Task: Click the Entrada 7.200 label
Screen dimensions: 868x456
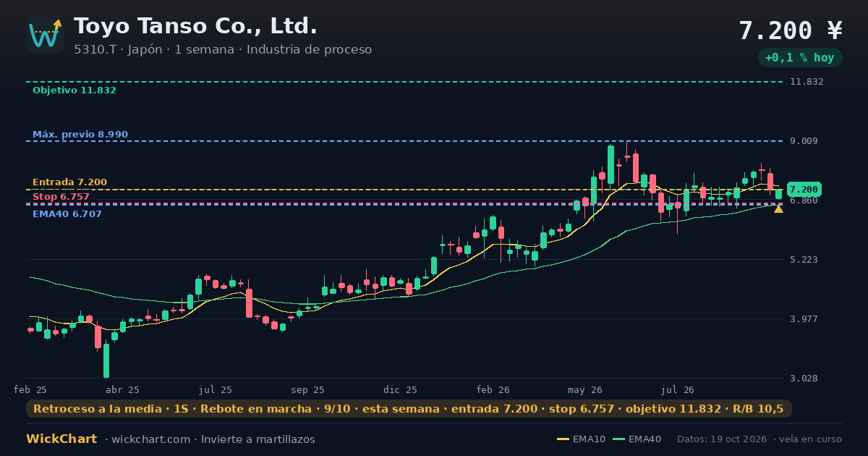Action: 69,182
